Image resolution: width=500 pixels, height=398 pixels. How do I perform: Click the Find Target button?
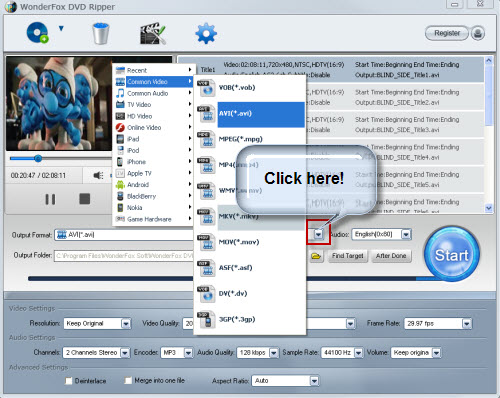coord(348,256)
